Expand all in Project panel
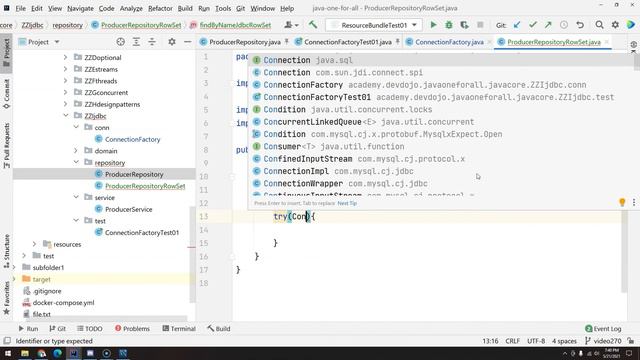The image size is (640, 360). (x=136, y=42)
